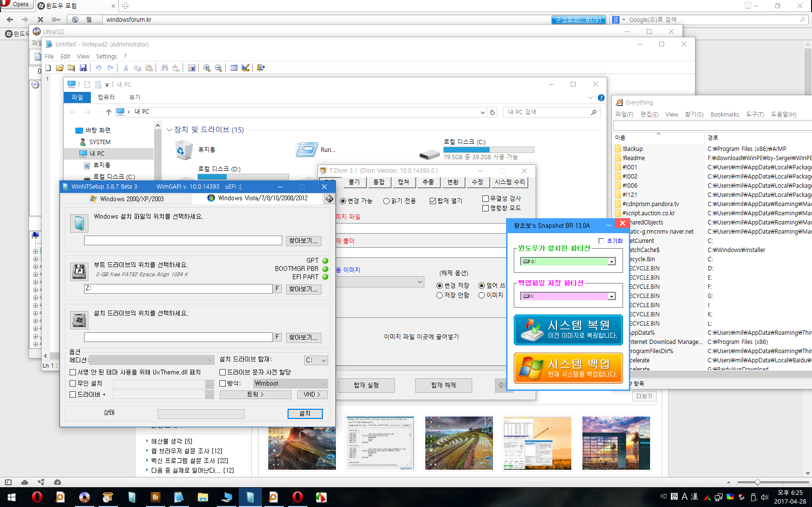Screen dimensions: 812x507
Task: Open Bookmarks menu in Everything
Action: tap(725, 115)
